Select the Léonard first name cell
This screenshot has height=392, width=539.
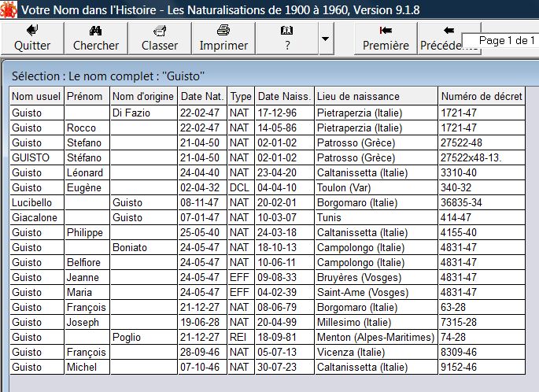tap(87, 172)
